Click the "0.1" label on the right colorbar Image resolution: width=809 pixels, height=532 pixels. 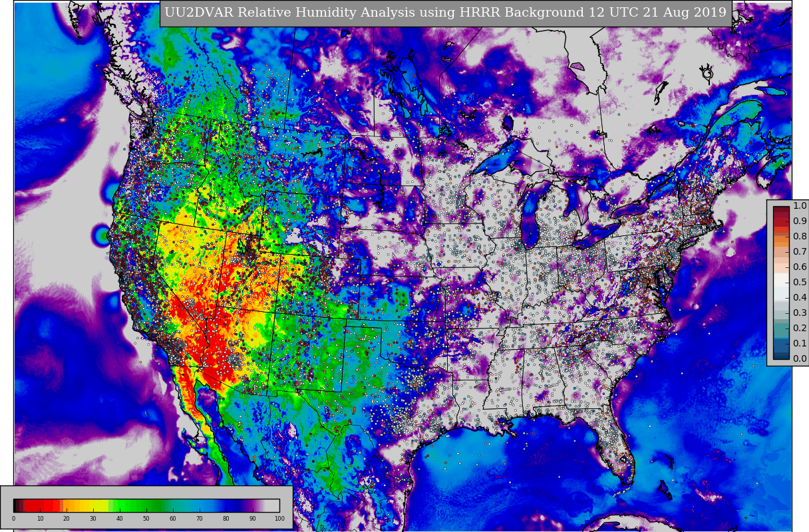(800, 344)
